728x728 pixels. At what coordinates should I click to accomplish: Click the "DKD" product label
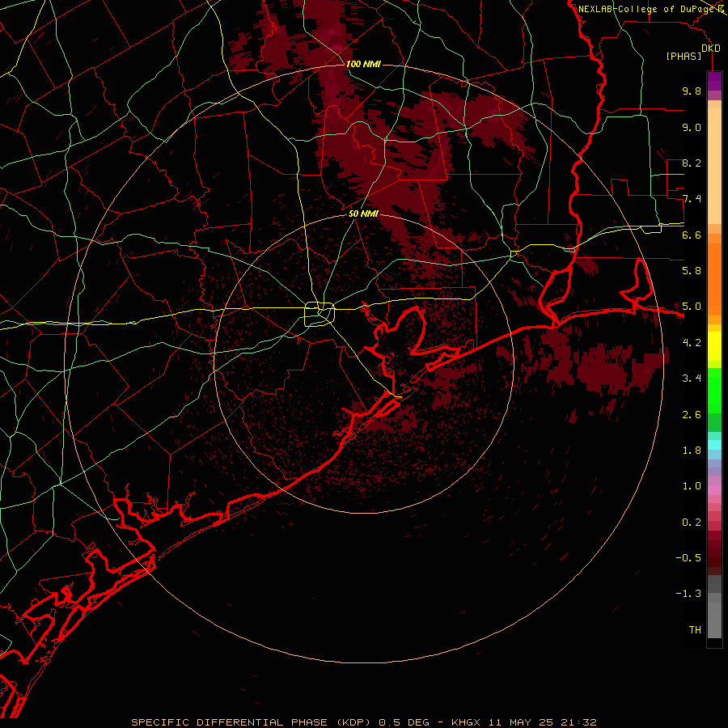711,49
